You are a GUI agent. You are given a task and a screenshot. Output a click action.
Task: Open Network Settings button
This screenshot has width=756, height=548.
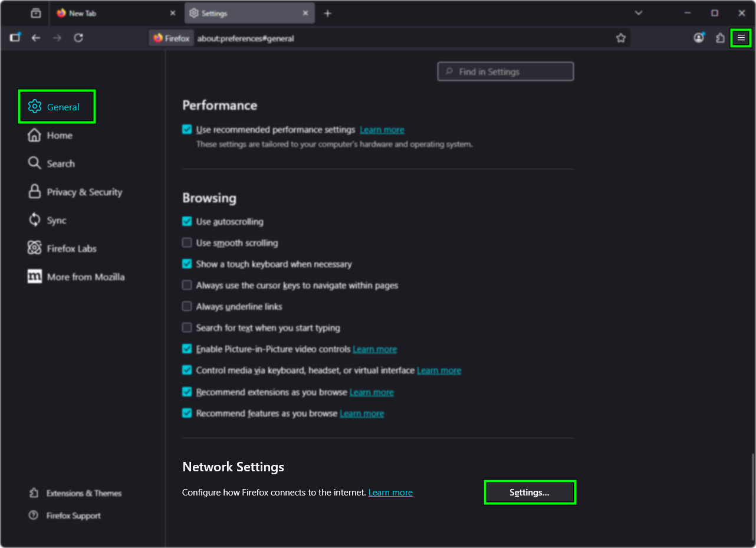pyautogui.click(x=529, y=493)
